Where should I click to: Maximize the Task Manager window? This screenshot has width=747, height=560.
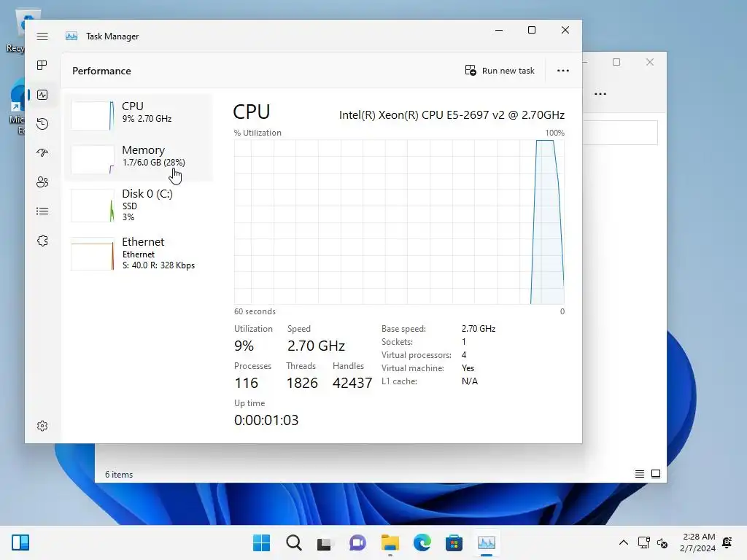tap(532, 30)
